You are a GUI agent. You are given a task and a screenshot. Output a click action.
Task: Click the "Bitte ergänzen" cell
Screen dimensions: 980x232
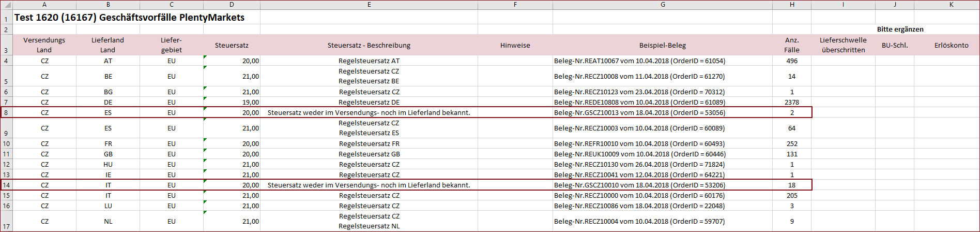[x=900, y=30]
